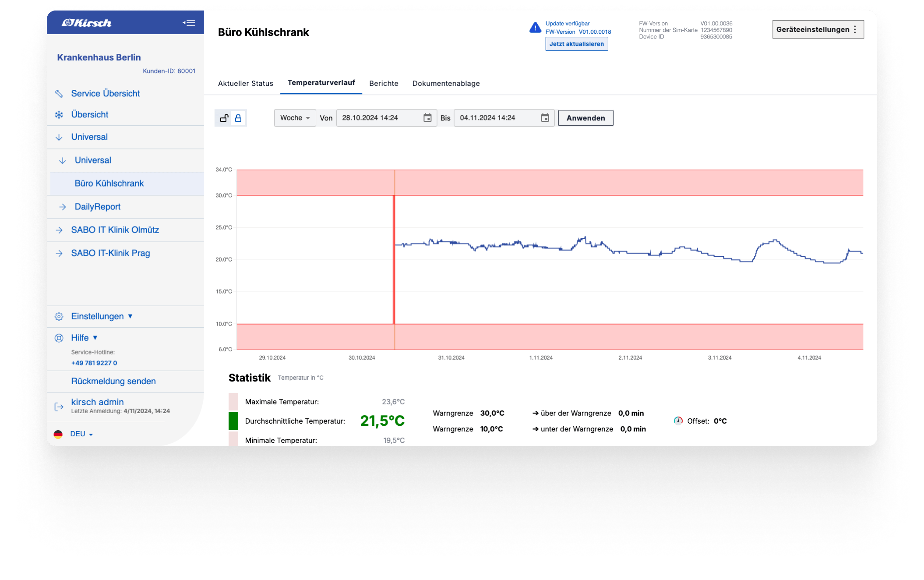Click the Device ID 9365300085 value
Image resolution: width=924 pixels, height=580 pixels.
716,37
